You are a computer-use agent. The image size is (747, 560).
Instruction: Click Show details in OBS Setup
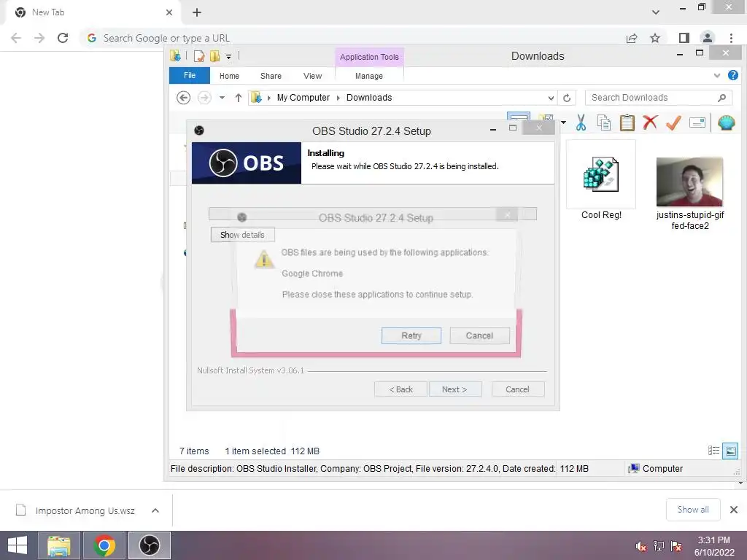[242, 235]
